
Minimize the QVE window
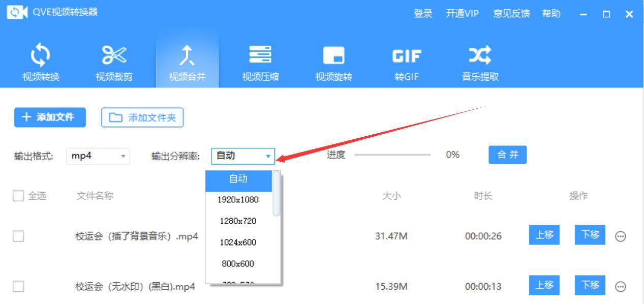click(x=584, y=14)
